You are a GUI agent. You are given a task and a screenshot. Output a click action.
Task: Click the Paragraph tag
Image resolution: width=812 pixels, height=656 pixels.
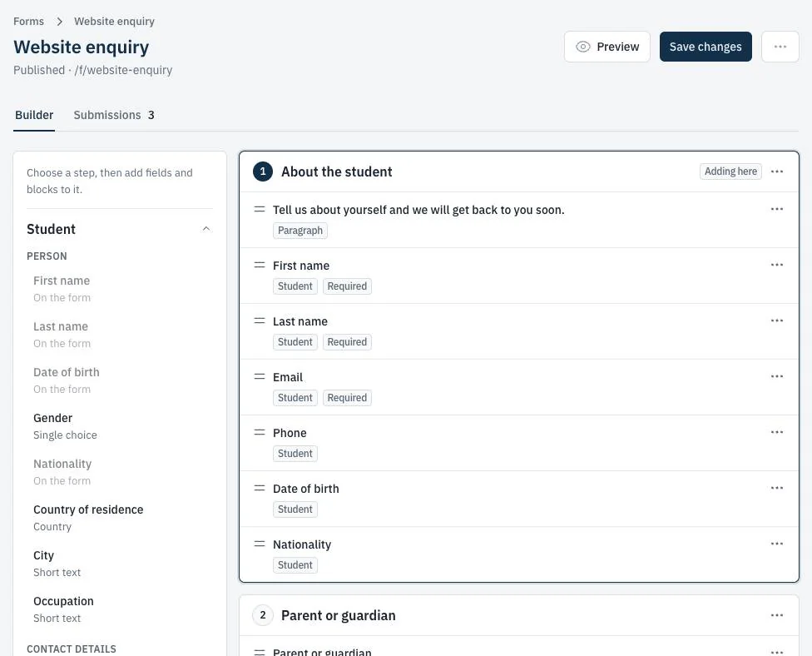click(x=300, y=231)
